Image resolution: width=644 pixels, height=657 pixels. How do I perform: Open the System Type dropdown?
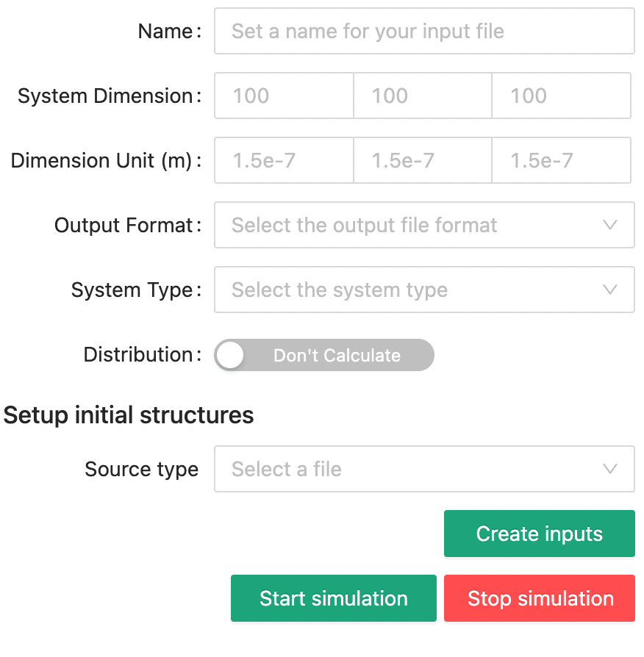tap(424, 290)
